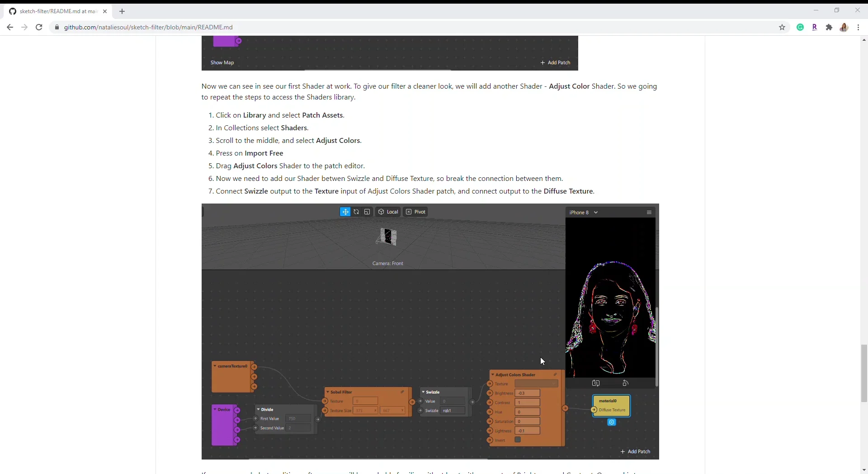The width and height of the screenshot is (868, 474).
Task: Click the 3D camera object above Camera: Front
Action: pos(387,237)
